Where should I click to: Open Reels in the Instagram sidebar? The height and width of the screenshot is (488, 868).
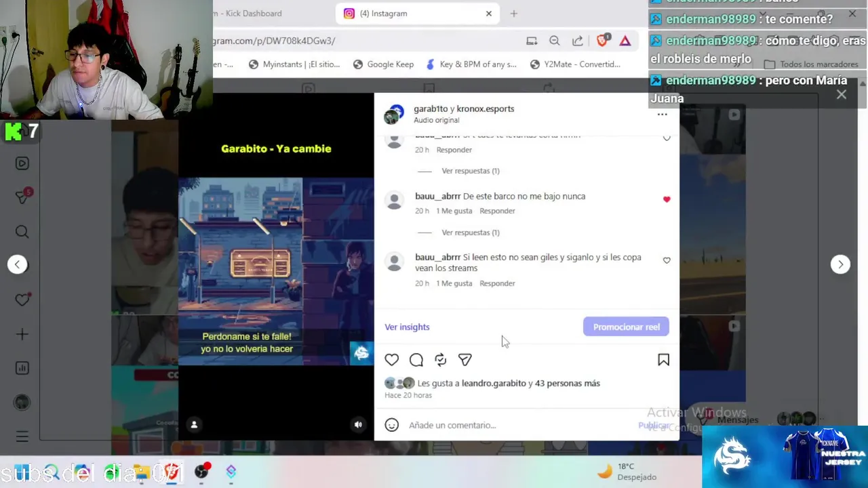coord(22,163)
